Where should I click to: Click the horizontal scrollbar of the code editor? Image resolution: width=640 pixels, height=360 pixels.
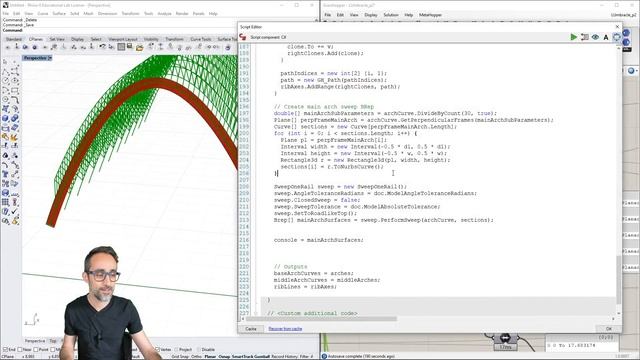(321, 319)
